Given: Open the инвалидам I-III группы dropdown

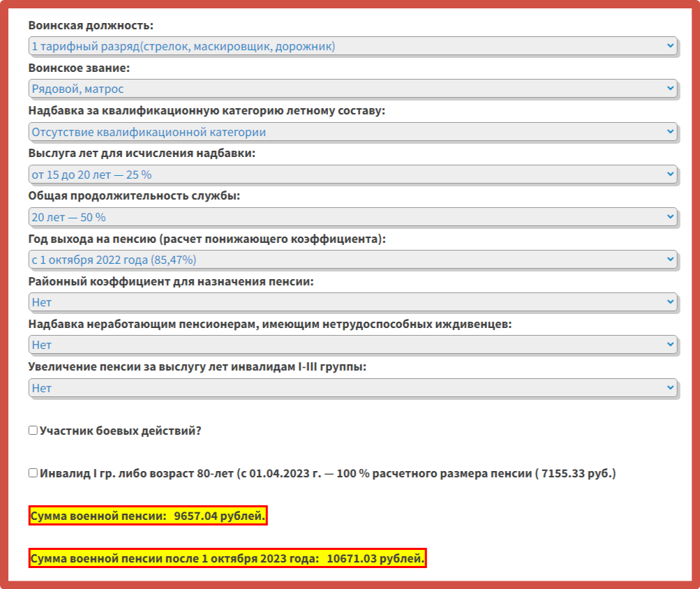Looking at the screenshot, I should tap(352, 387).
